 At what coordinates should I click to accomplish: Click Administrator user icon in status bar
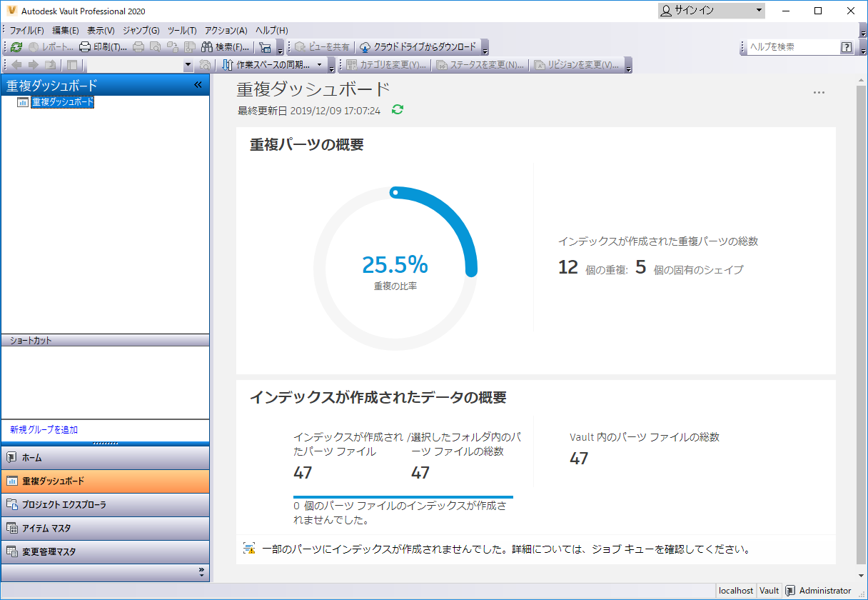(x=790, y=591)
